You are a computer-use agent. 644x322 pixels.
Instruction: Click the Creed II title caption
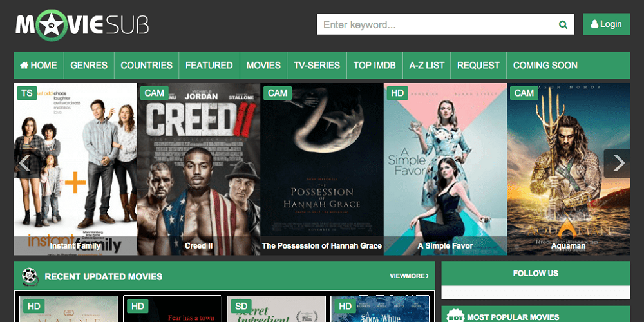coord(199,246)
